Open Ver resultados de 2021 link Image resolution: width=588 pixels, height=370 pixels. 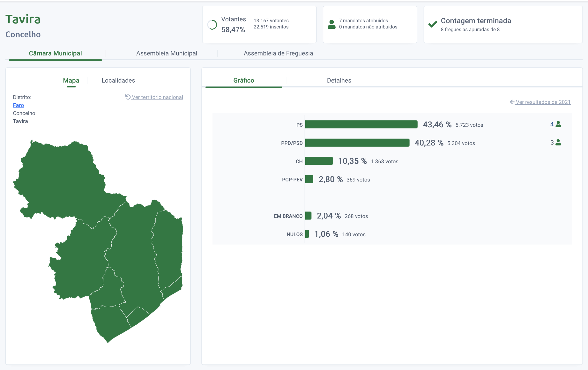click(543, 102)
